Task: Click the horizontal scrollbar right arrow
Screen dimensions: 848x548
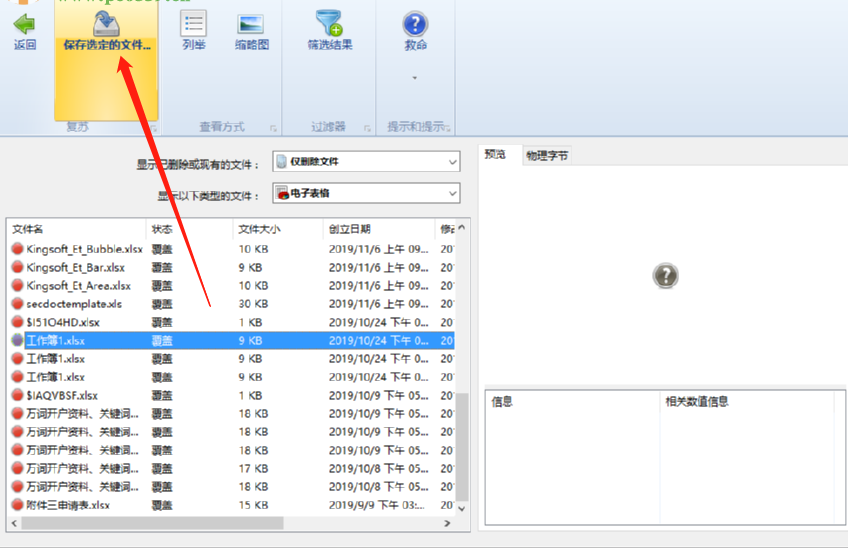Action: [x=447, y=523]
